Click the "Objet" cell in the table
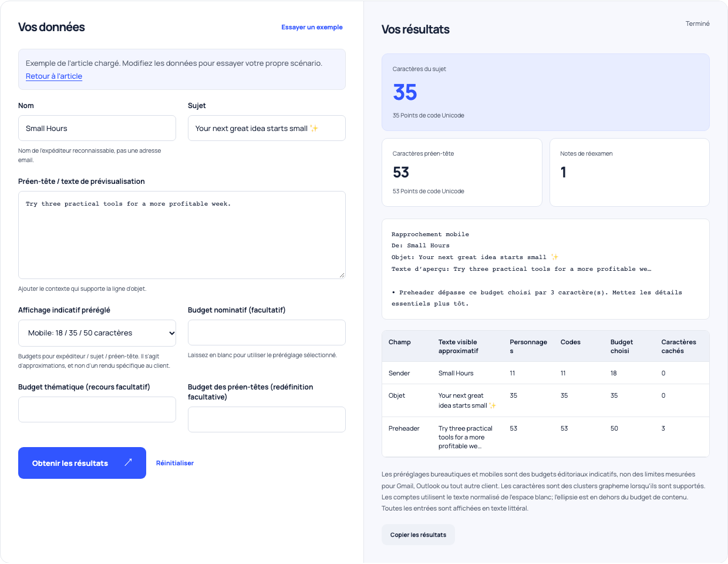The width and height of the screenshot is (728, 564). pyautogui.click(x=397, y=395)
